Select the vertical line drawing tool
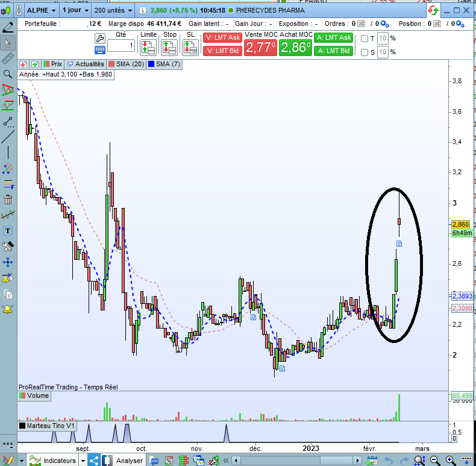 8,153
